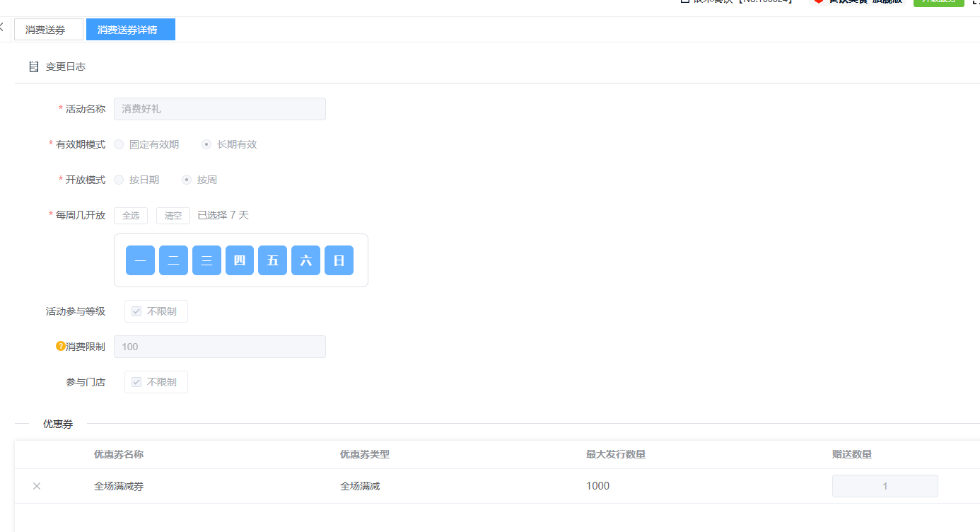Viewport: 980px width, 532px height.
Task: Click the 赠送数量 quantity field
Action: click(885, 486)
